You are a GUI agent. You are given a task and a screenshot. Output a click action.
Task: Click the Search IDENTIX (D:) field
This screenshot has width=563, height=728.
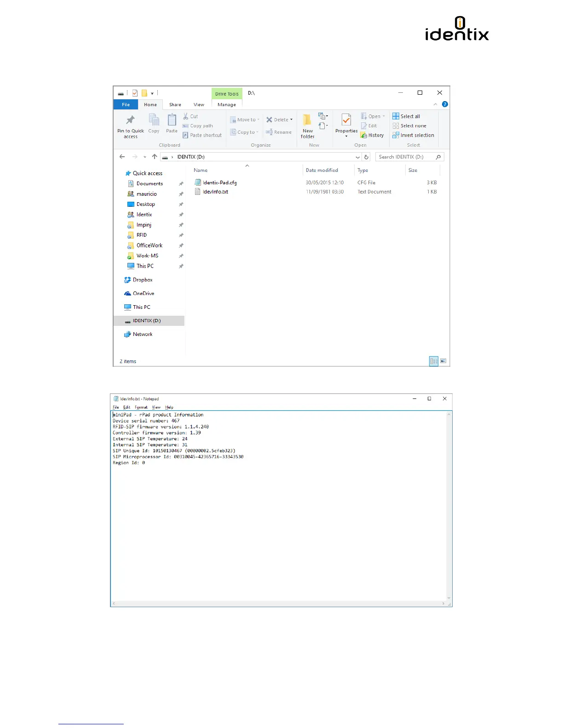[409, 157]
